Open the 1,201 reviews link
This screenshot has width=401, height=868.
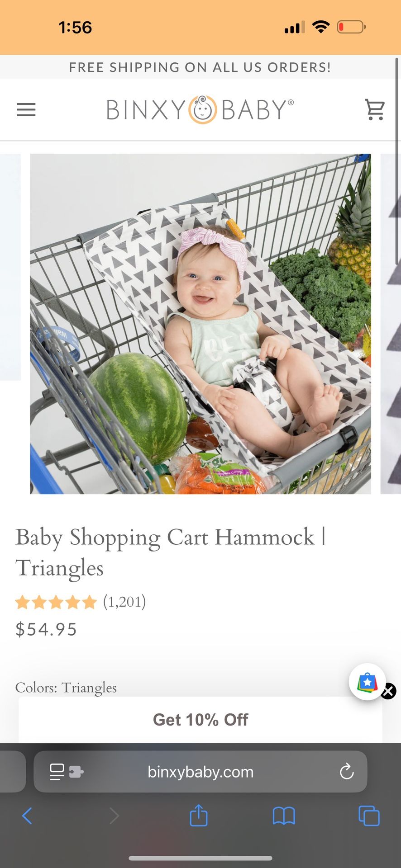click(x=124, y=602)
